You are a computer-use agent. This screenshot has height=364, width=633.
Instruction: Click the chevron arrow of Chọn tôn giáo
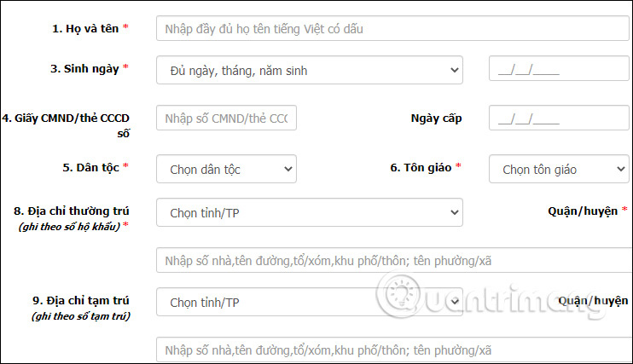621,169
